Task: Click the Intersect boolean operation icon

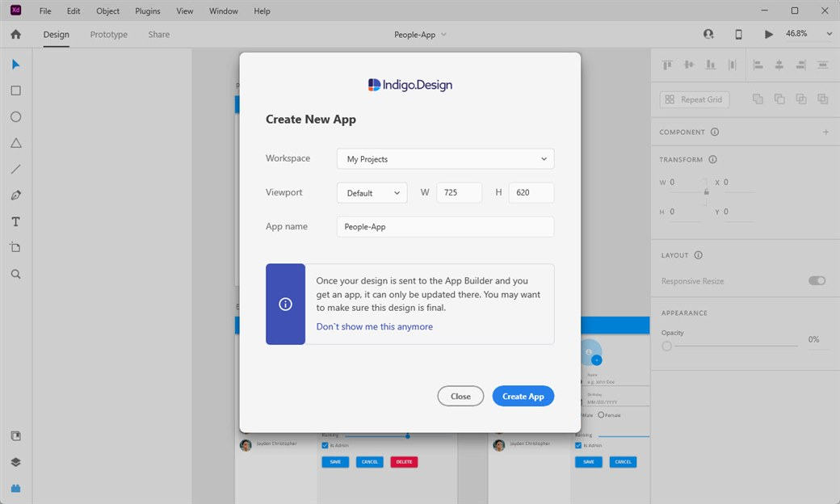Action: (x=801, y=99)
